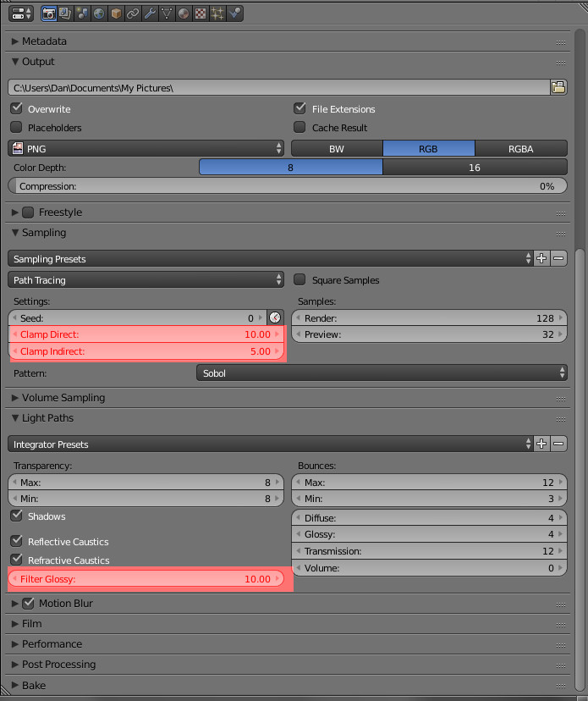Select the Render properties camera tab
This screenshot has height=701, width=588.
(48, 14)
